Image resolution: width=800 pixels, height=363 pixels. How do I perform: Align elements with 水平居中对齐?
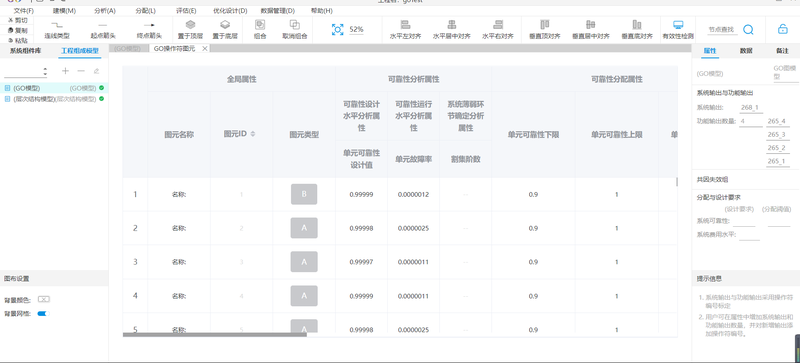(452, 30)
